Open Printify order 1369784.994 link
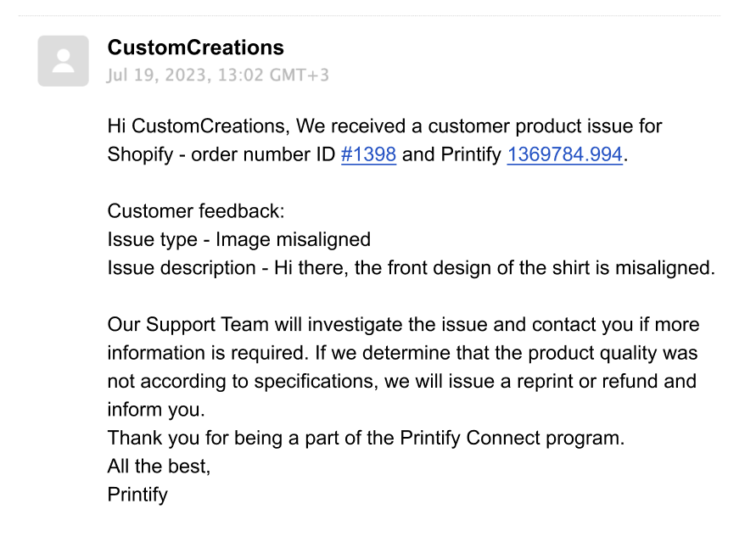Image resolution: width=756 pixels, height=537 pixels. pos(564,154)
